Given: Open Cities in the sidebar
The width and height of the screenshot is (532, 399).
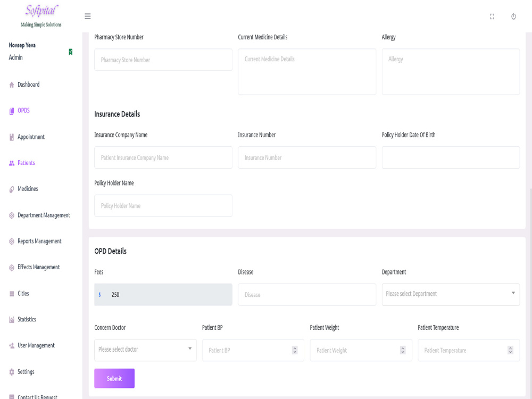Looking at the screenshot, I should 23,294.
